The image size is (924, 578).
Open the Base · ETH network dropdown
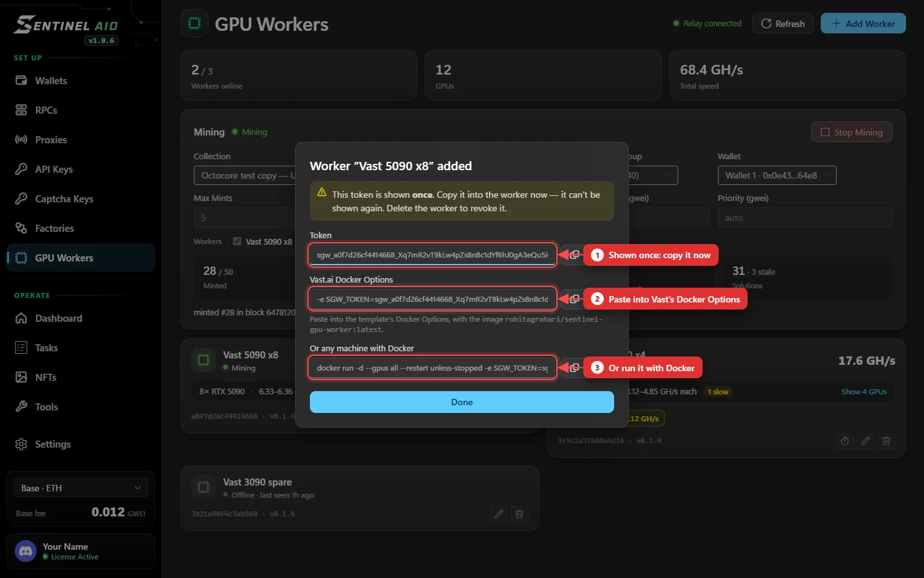(x=81, y=488)
